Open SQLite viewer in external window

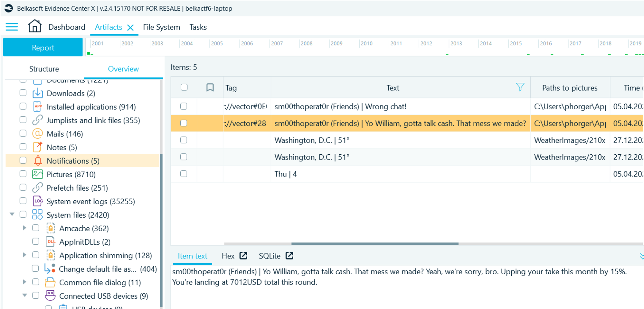tap(289, 256)
